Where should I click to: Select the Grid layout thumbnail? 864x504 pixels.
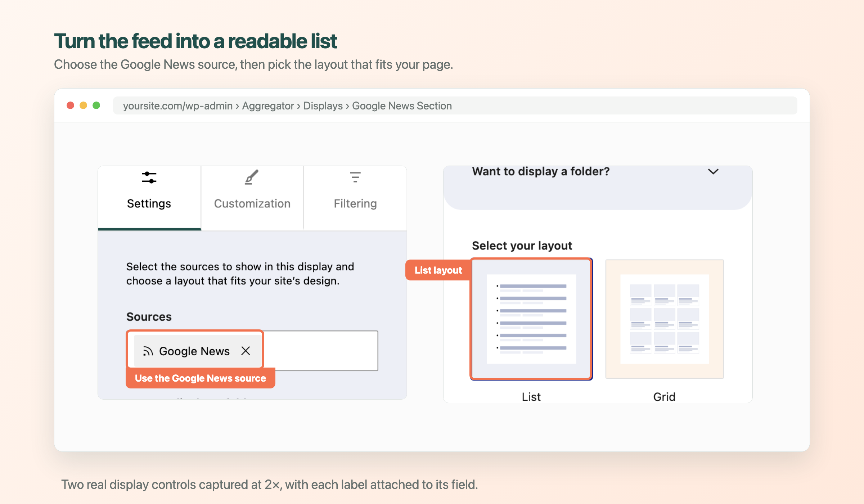665,319
